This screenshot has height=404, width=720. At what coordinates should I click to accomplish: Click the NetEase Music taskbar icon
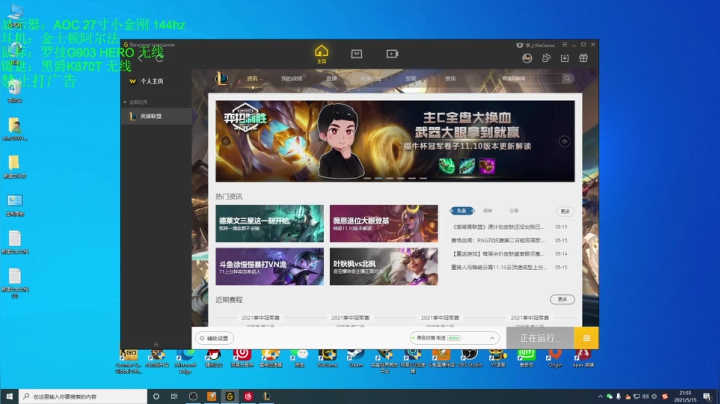[x=248, y=396]
